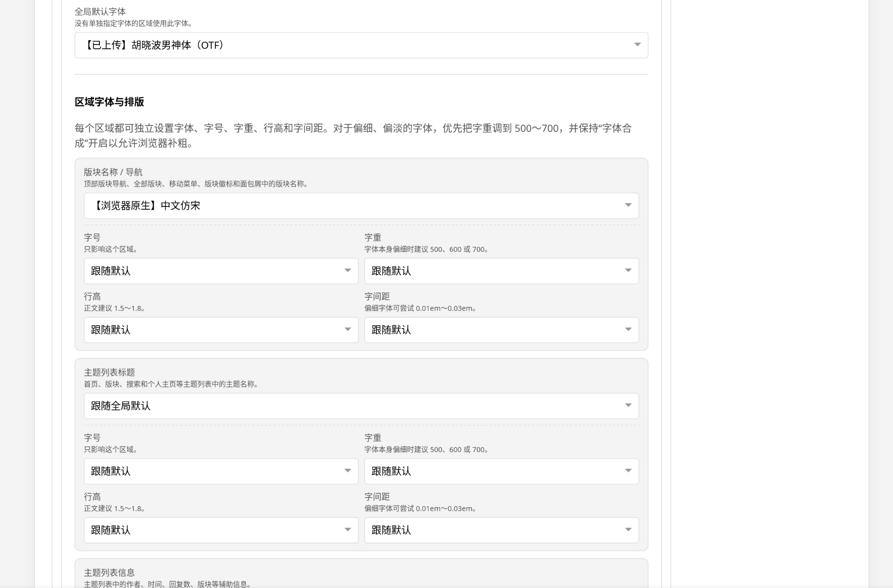Image resolution: width=893 pixels, height=588 pixels.
Task: Click the 全局默认字体 label
Action: click(x=100, y=11)
